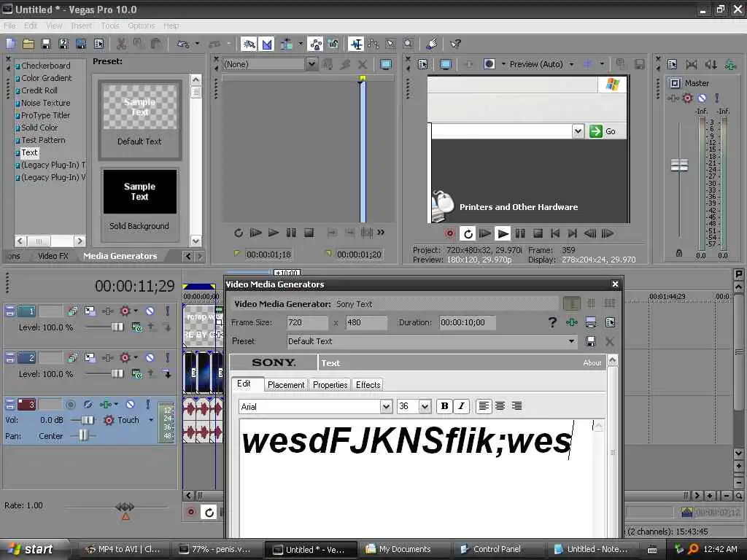The height and width of the screenshot is (560, 747).
Task: Open track 1 automation settings dropdown
Action: click(x=136, y=311)
